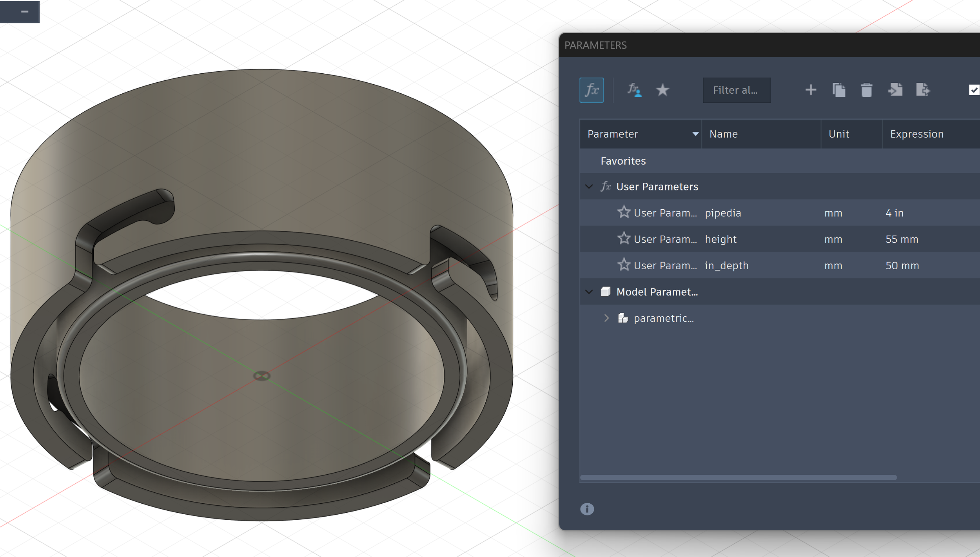Viewport: 980px width, 557px height.
Task: Delete parameter using trash icon
Action: pyautogui.click(x=866, y=90)
